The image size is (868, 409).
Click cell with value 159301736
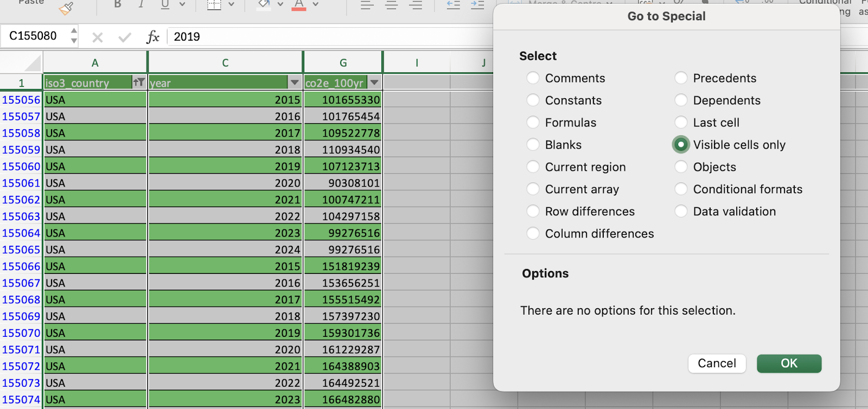343,333
